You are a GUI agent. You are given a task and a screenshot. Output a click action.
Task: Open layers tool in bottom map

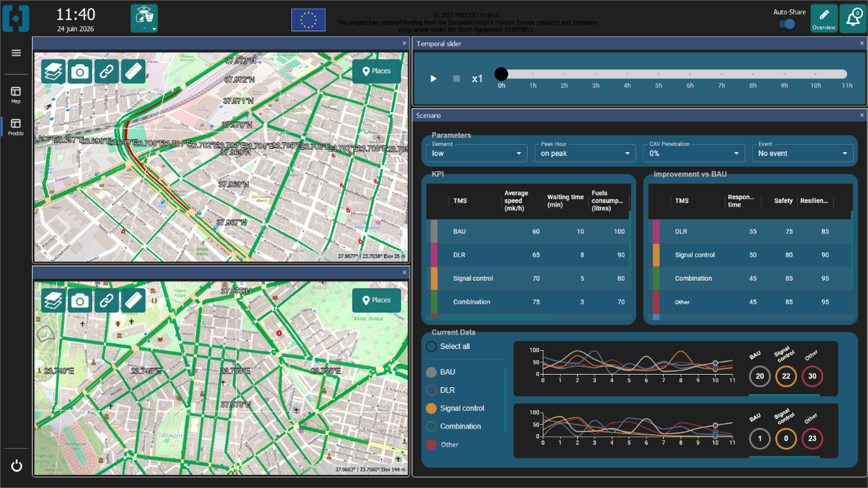click(x=53, y=301)
